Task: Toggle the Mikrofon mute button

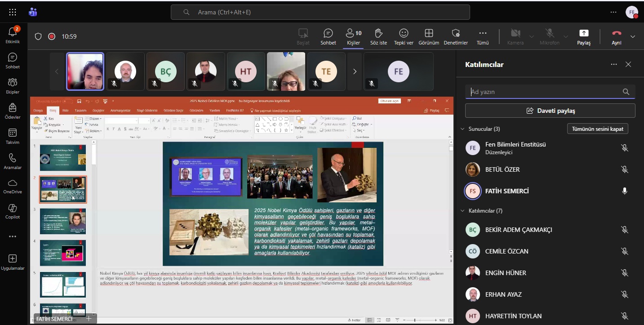Action: coord(549,33)
